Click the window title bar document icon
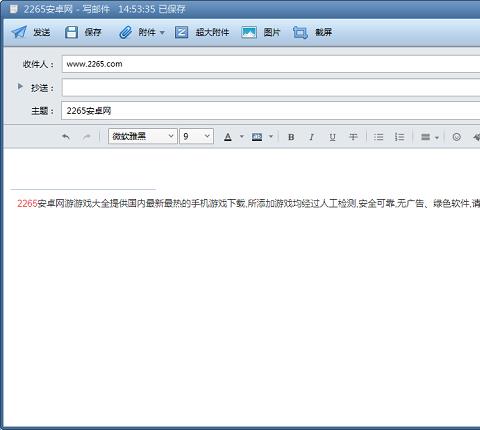Screen dimensions: 480x430 [x=13, y=9]
